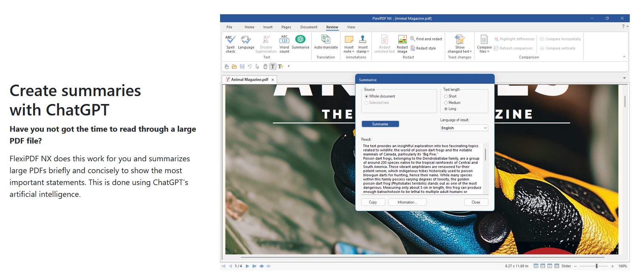Screen dimensions: 644x274
Task: Switch to actual size 1:1 view
Action: tap(536, 266)
